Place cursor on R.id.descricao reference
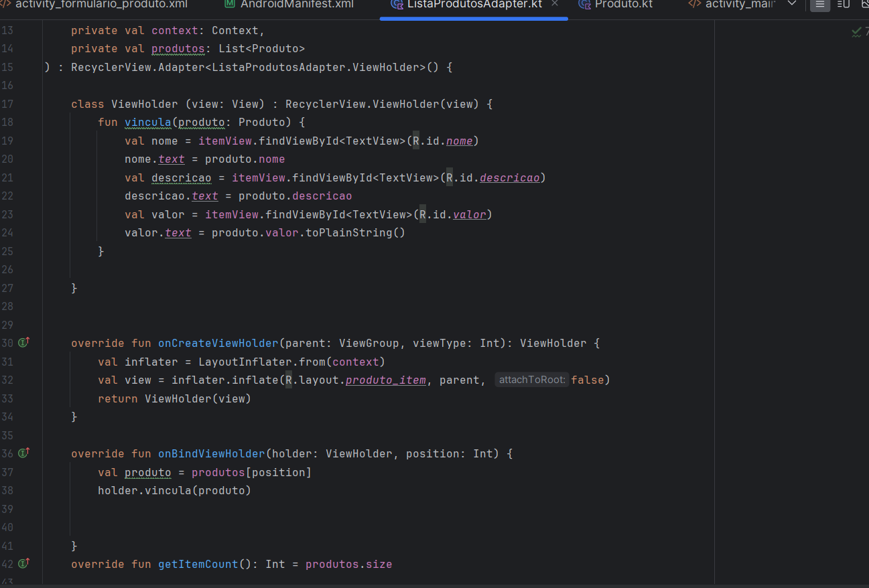This screenshot has width=869, height=588. [492, 177]
